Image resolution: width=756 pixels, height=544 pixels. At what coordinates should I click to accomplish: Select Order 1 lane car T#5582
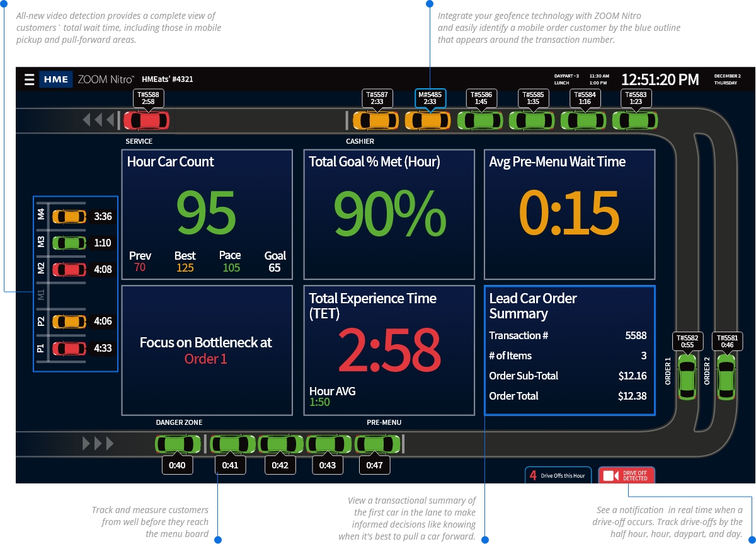(687, 376)
